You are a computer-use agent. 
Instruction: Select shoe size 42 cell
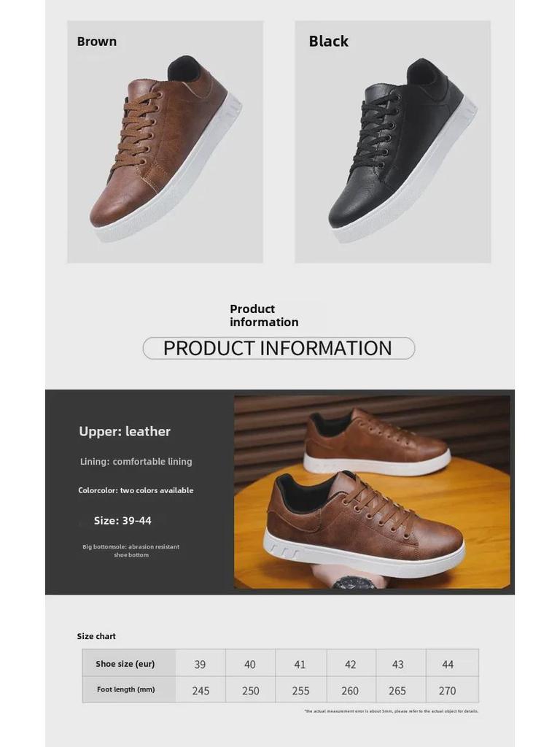click(x=351, y=664)
